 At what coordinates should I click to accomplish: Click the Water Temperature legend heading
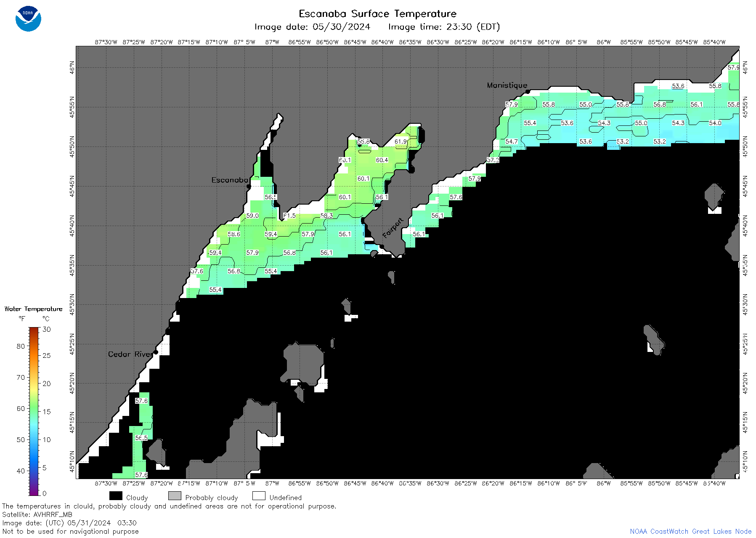coord(33,309)
